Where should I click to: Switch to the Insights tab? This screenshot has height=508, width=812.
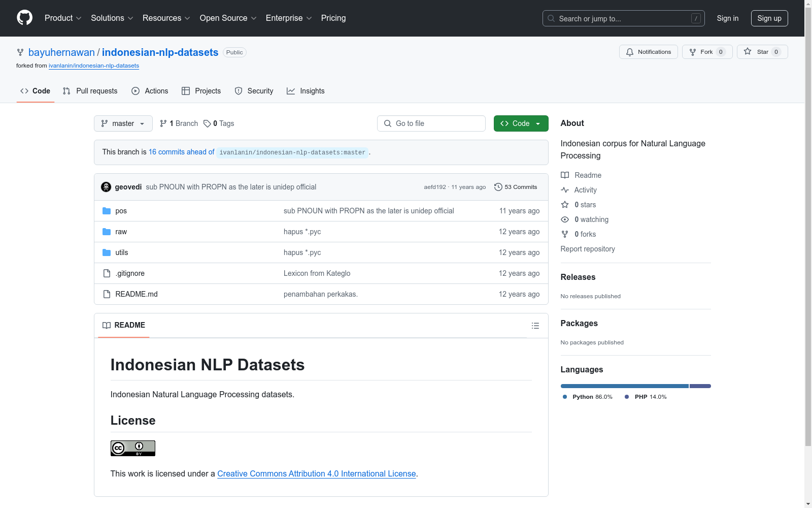pyautogui.click(x=306, y=91)
